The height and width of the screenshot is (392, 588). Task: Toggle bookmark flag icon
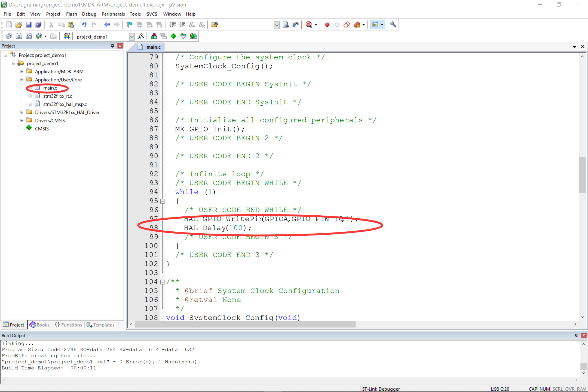click(129, 25)
